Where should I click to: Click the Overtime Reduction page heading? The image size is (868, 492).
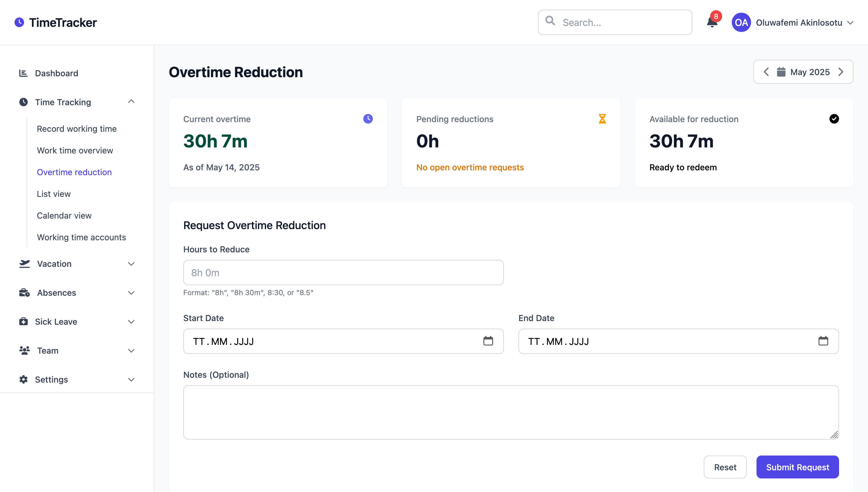[x=236, y=72]
